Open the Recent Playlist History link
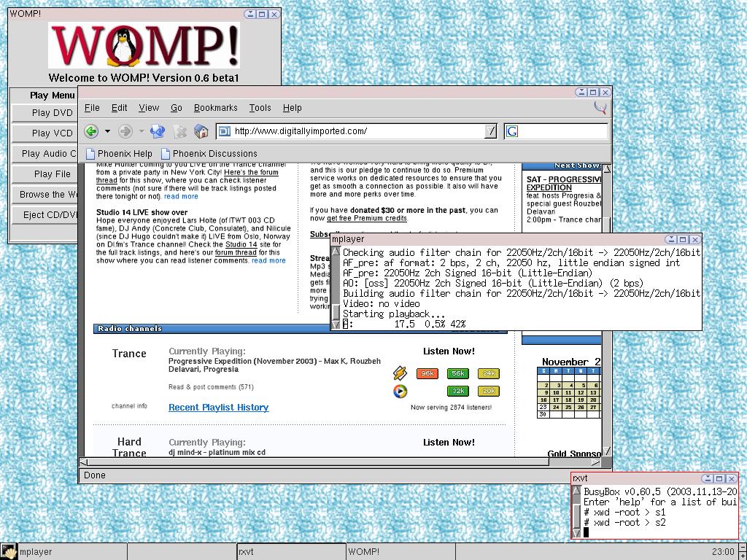 [218, 408]
